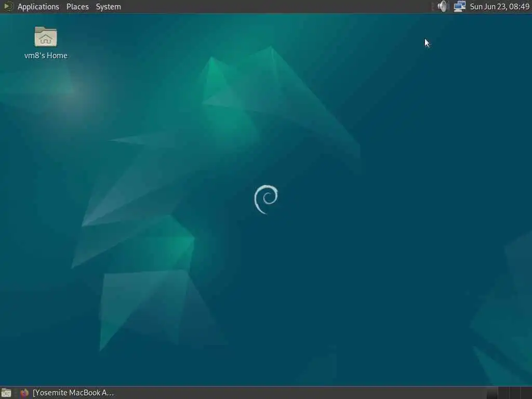The height and width of the screenshot is (399, 532).
Task: Click the vm8's Home label text
Action: click(46, 55)
